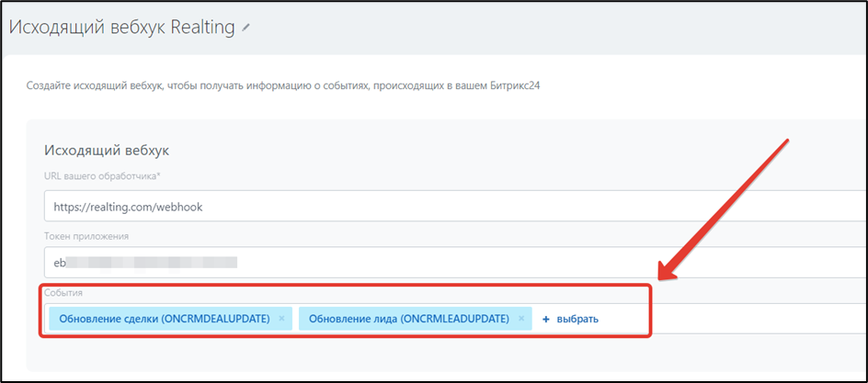The width and height of the screenshot is (868, 383).
Task: Select the ONCRMLEADUPDATE event chip
Action: [408, 319]
